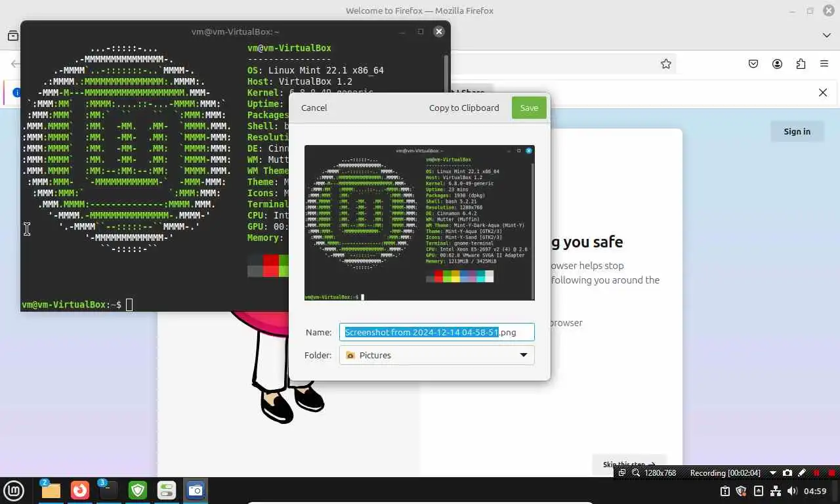Bookmark this page with the star icon
Screen dimensions: 840x504
[666, 64]
